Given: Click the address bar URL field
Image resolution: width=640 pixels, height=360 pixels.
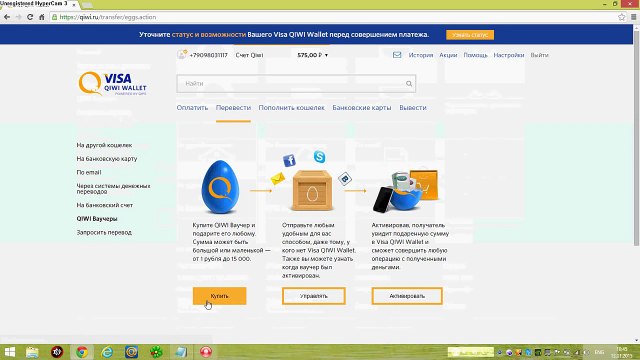Looking at the screenshot, I should coord(335,17).
